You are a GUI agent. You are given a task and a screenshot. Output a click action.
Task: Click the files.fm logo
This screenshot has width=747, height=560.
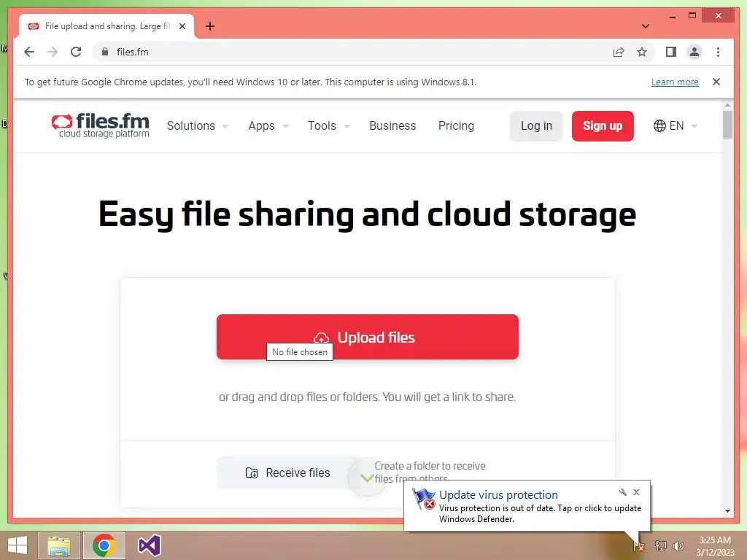(100, 125)
